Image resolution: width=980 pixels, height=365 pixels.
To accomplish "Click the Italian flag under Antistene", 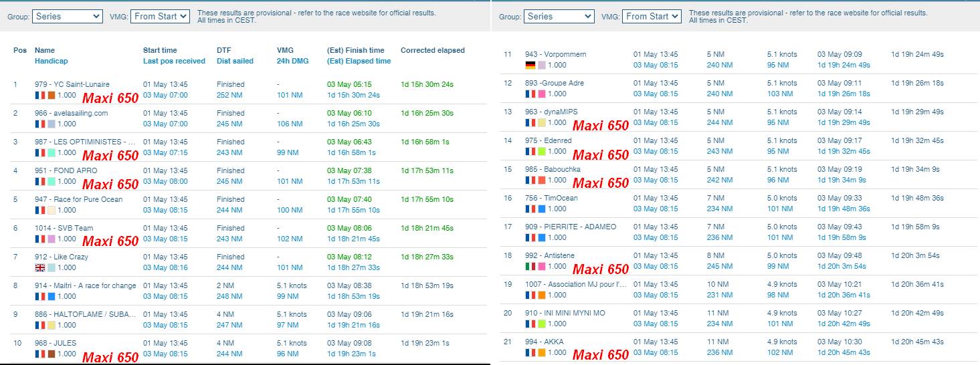I will [530, 266].
